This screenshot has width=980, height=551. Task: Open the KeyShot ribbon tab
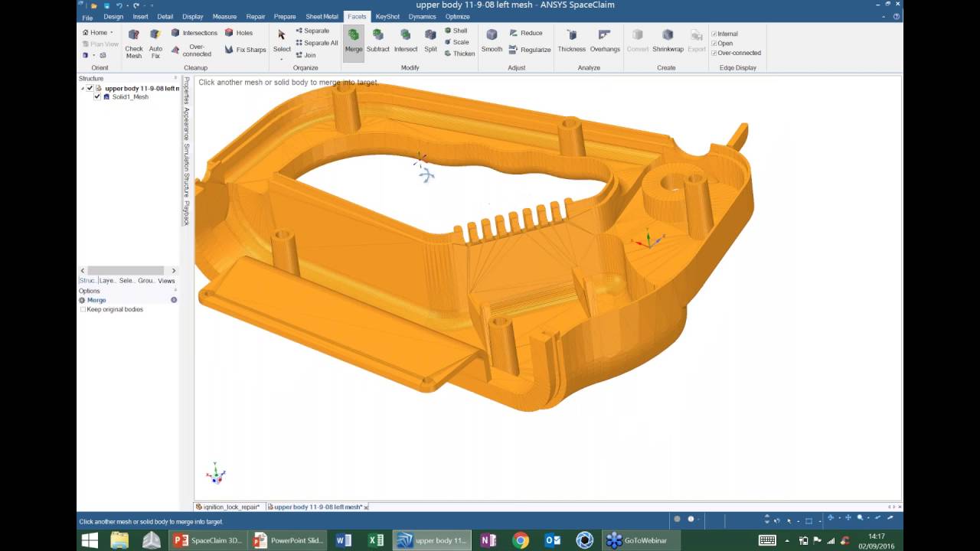click(387, 17)
